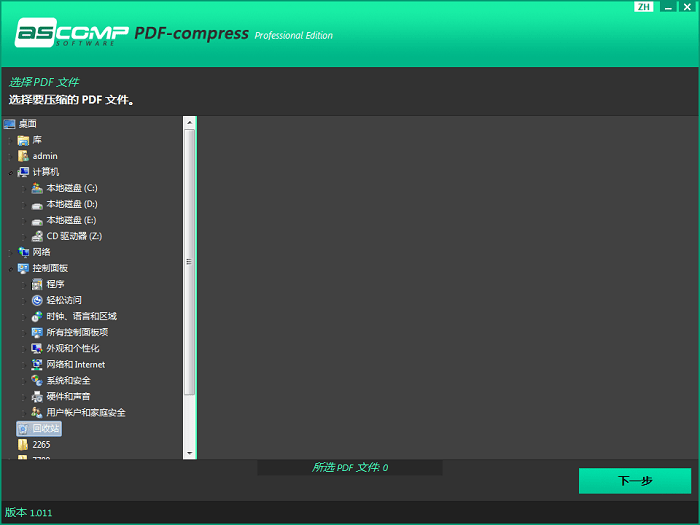Expand the local disk (D:) node arrow

(x=24, y=205)
